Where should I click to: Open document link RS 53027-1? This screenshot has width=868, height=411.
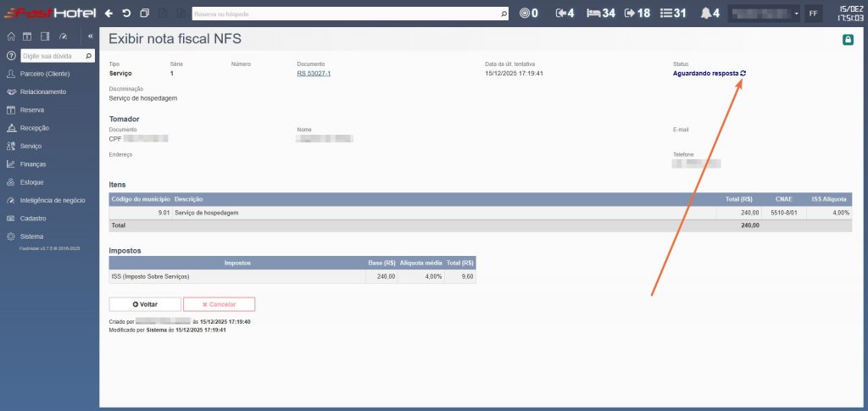tap(314, 74)
